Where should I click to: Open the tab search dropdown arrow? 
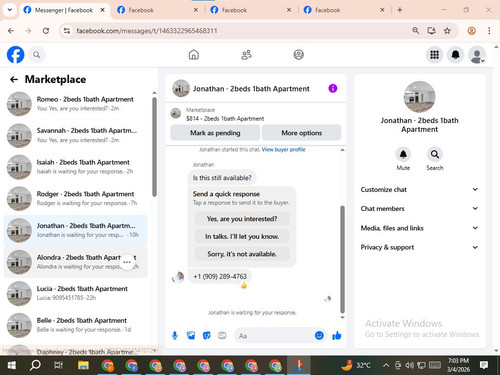click(10, 10)
